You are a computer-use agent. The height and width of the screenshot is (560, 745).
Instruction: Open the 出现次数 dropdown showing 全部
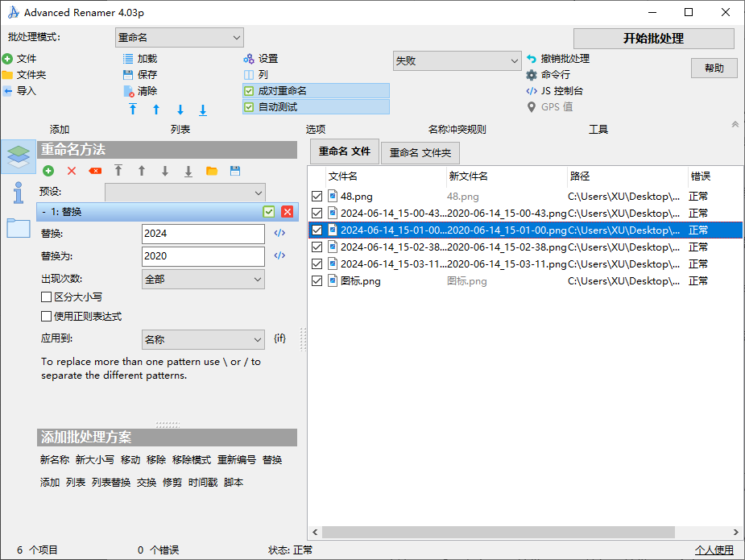click(x=203, y=278)
